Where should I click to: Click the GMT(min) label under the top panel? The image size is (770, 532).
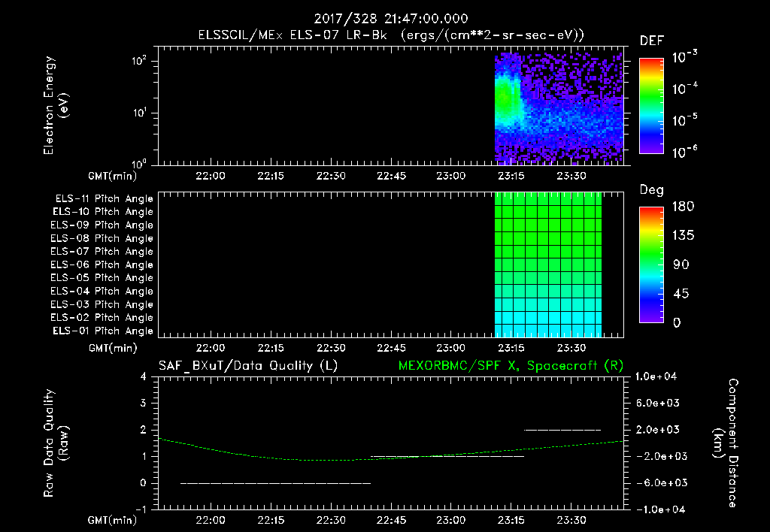click(113, 176)
